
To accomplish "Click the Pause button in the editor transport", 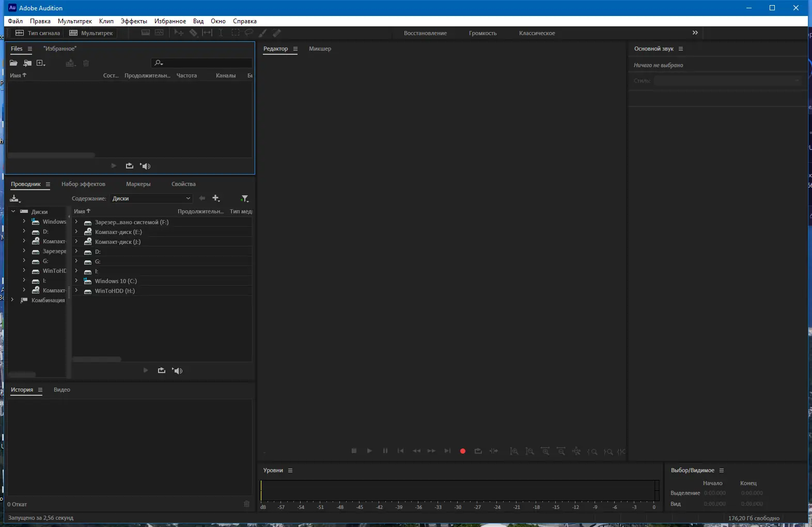I will click(385, 451).
